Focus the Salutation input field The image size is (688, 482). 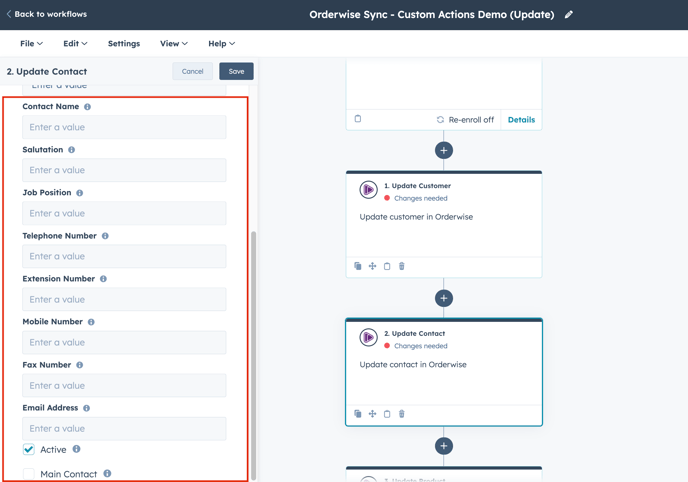(124, 170)
